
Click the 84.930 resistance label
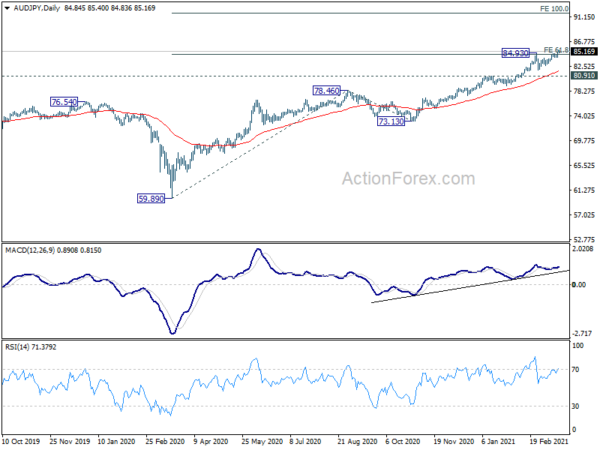[515, 53]
